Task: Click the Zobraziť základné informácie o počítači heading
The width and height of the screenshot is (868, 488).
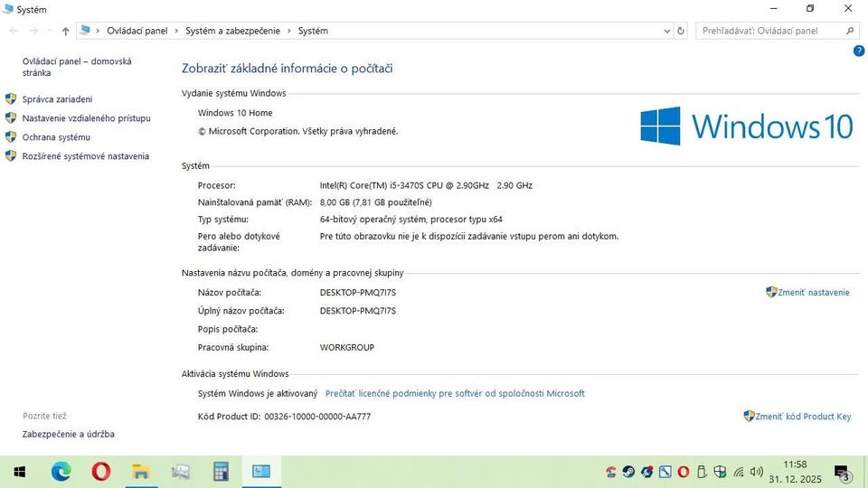Action: (288, 69)
